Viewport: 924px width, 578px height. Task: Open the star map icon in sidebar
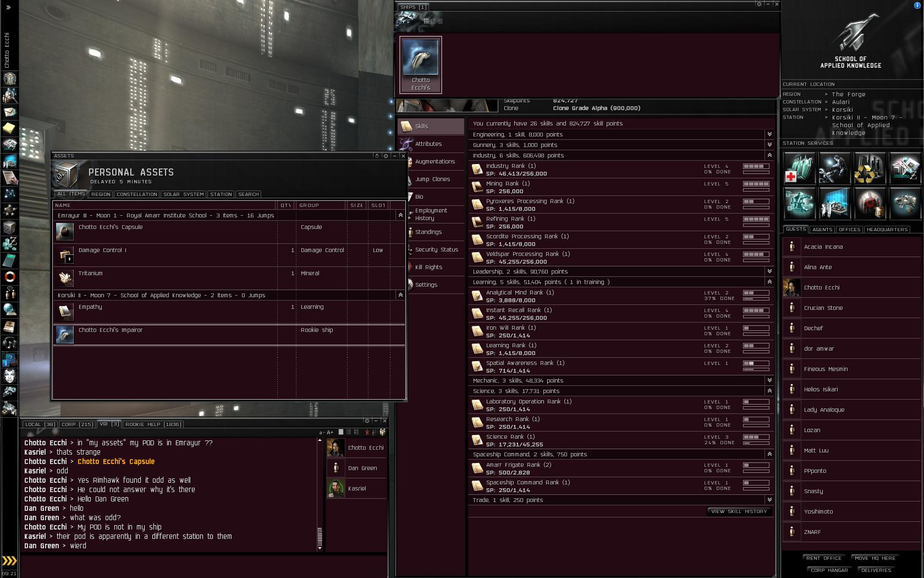pyautogui.click(x=9, y=194)
